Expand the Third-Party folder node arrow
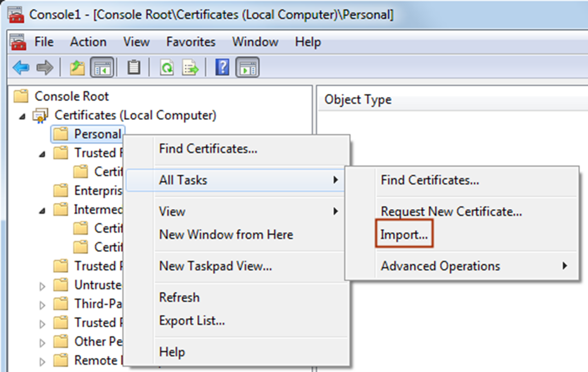 click(42, 305)
